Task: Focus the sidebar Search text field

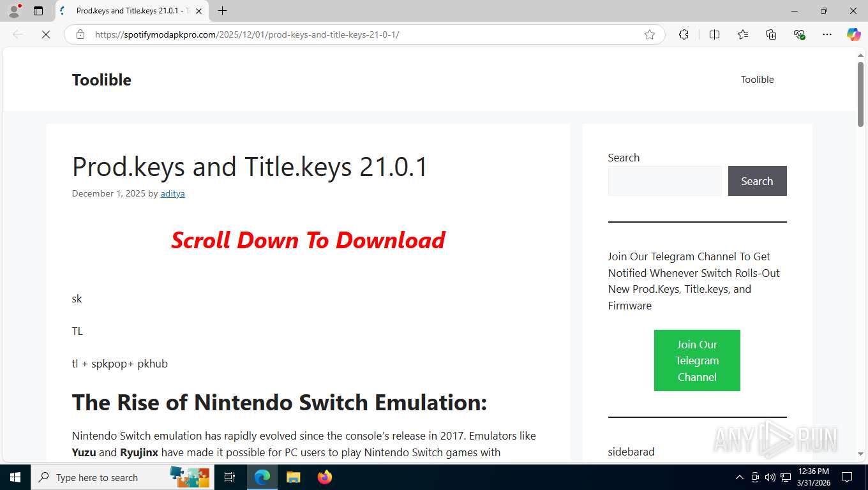Action: coord(664,181)
